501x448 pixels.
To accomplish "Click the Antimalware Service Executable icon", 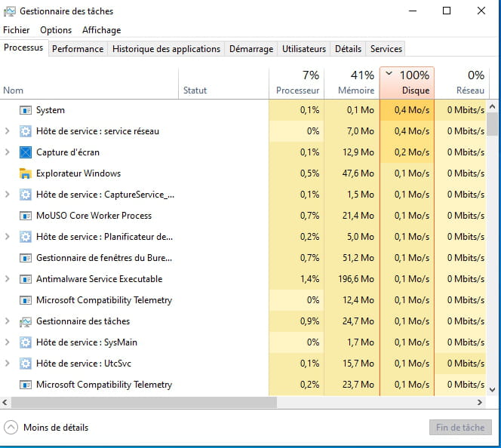I will click(26, 279).
